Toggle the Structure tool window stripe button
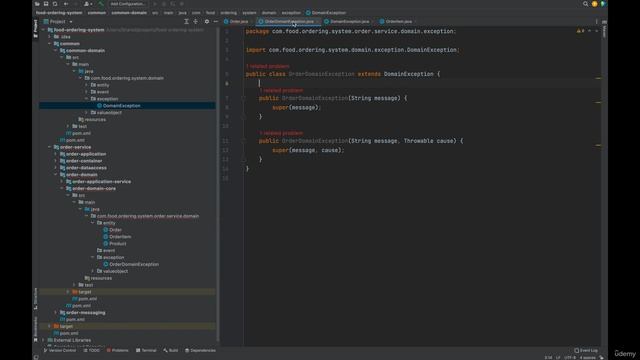 (36, 298)
